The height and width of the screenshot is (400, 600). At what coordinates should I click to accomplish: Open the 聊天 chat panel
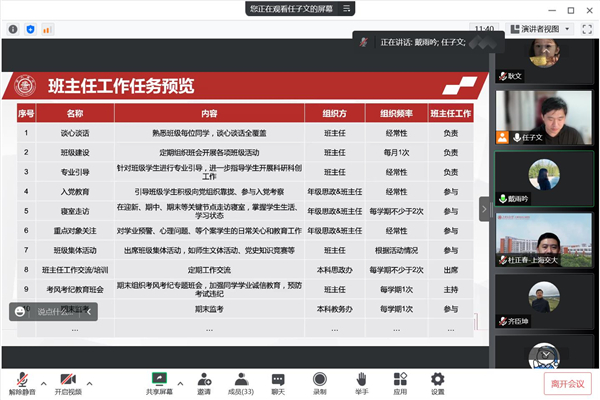[x=278, y=381]
